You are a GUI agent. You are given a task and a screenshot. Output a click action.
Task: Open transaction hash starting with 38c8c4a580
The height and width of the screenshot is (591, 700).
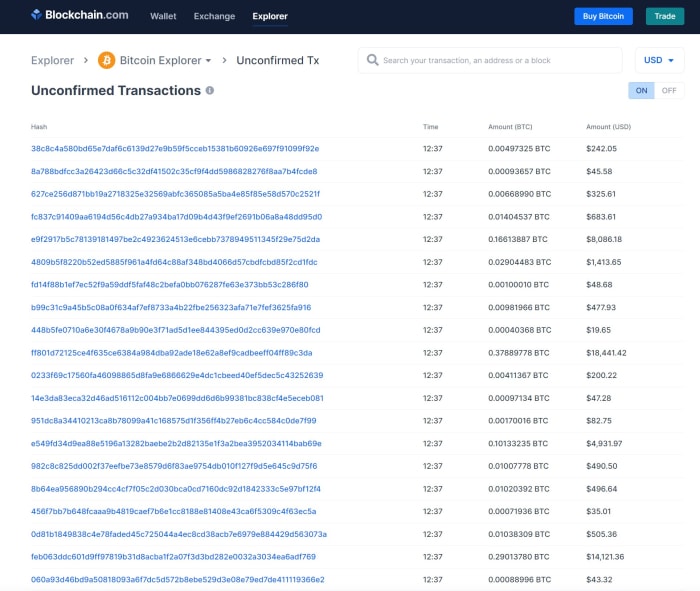[x=175, y=149]
